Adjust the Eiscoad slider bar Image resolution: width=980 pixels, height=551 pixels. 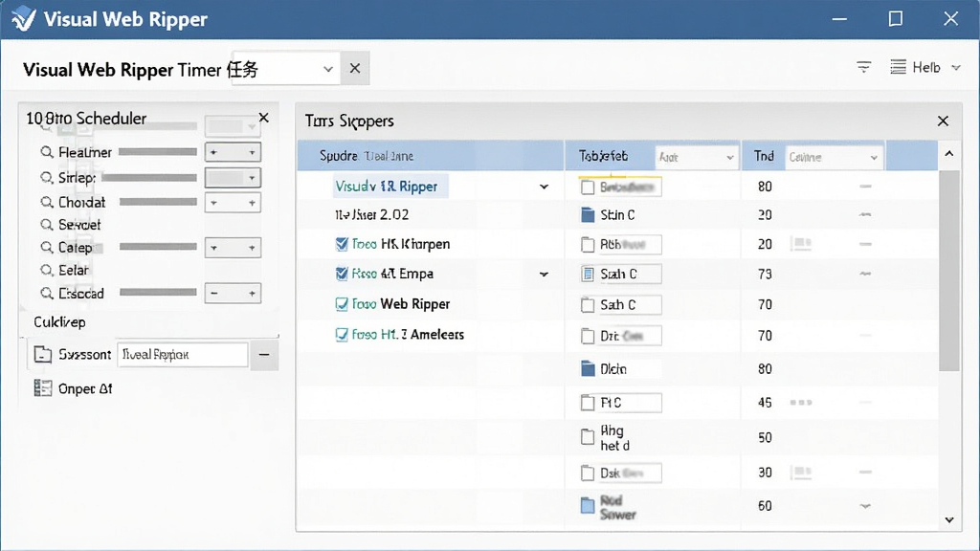(x=158, y=292)
